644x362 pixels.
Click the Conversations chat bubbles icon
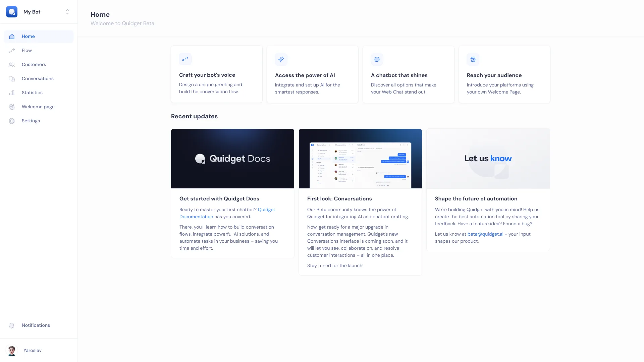click(x=12, y=79)
